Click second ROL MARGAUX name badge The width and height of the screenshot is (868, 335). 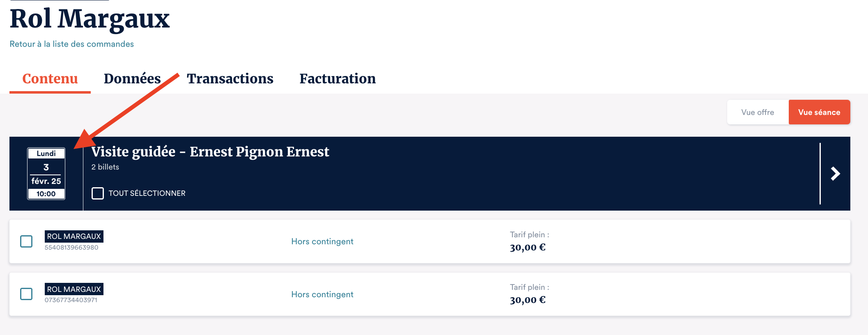click(74, 289)
